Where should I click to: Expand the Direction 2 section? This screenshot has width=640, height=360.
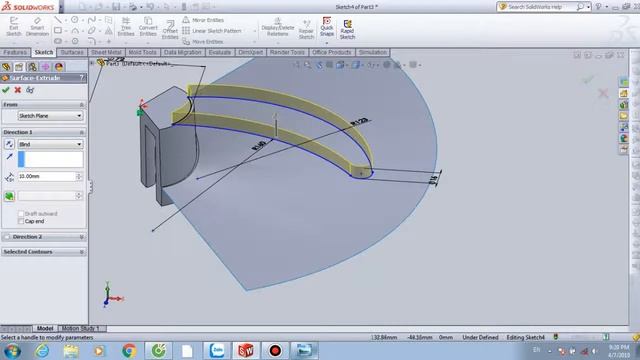[x=81, y=237]
